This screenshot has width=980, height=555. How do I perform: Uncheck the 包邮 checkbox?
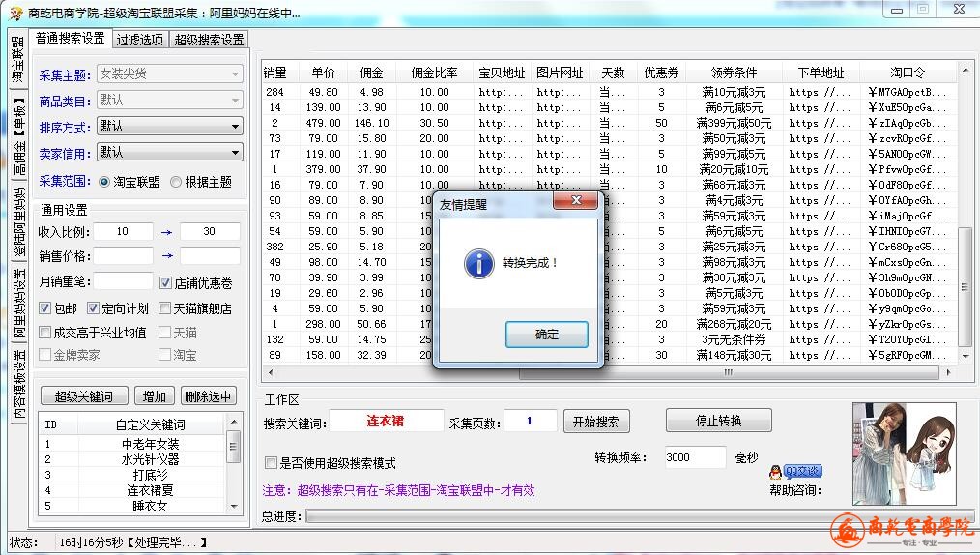(x=45, y=308)
